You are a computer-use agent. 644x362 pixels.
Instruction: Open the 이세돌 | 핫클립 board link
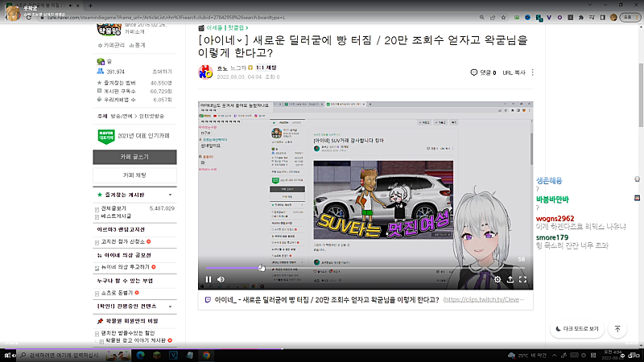[x=227, y=28]
